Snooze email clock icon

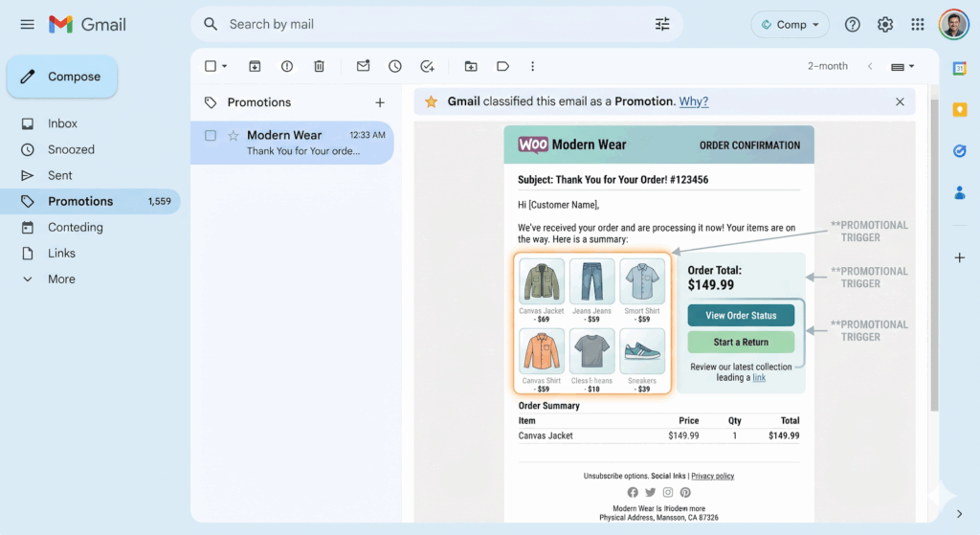coord(395,66)
